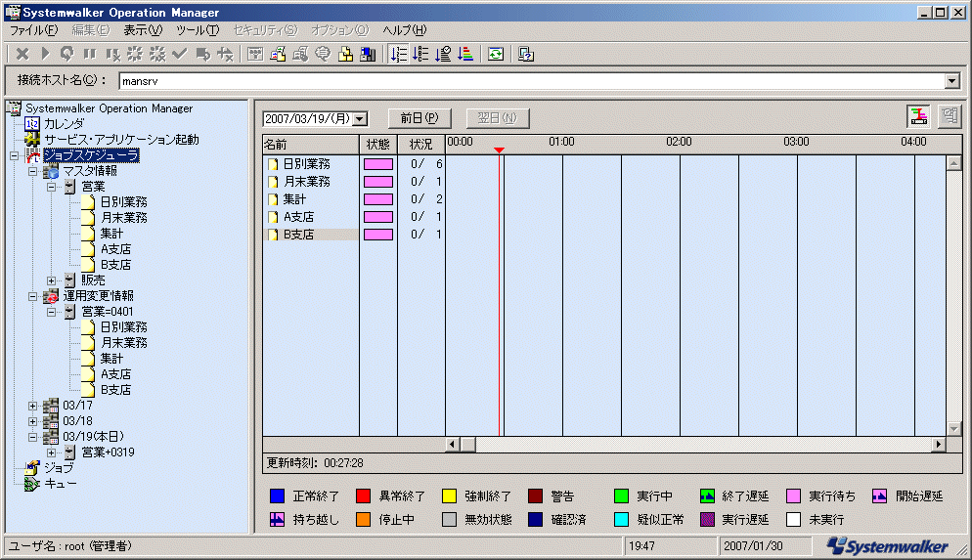Select the sort by numeric order icon
This screenshot has height=560, width=972.
point(399,55)
